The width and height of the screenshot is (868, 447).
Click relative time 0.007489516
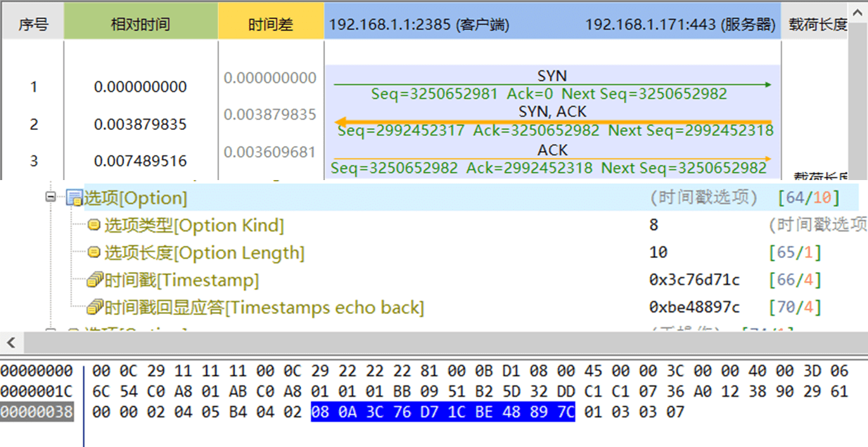(x=141, y=161)
